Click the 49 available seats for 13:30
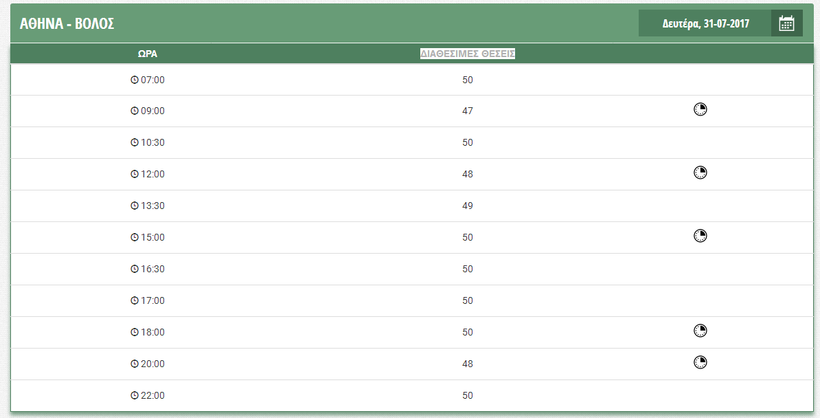 coord(467,206)
